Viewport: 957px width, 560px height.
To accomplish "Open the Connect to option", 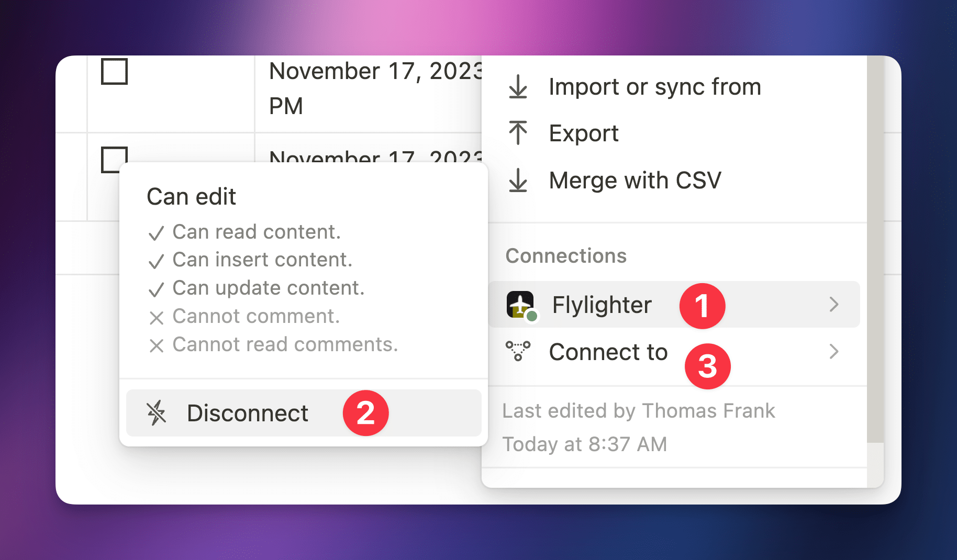I will (x=608, y=352).
